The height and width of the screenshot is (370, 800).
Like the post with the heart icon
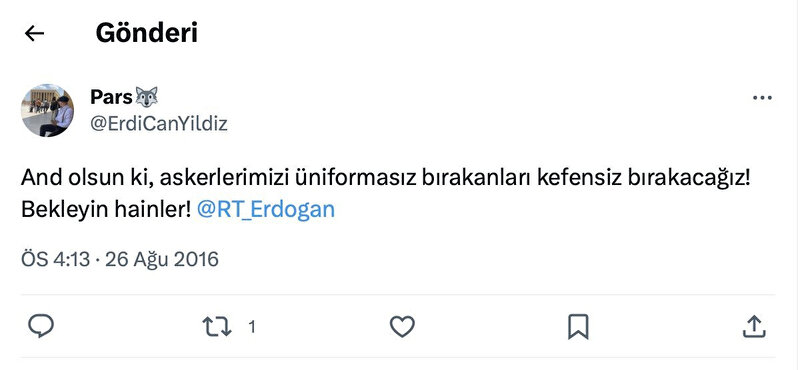[402, 327]
